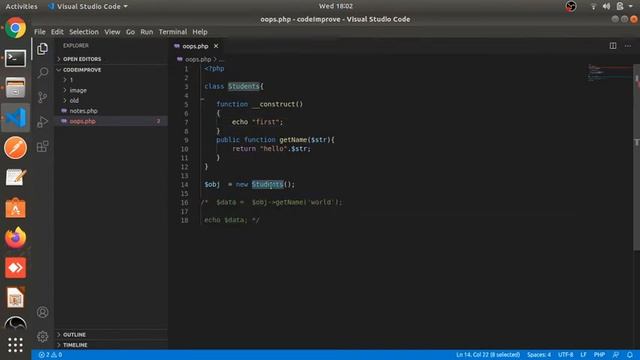Click the editor minimap preview
The height and width of the screenshot is (360, 640).
tap(610, 73)
